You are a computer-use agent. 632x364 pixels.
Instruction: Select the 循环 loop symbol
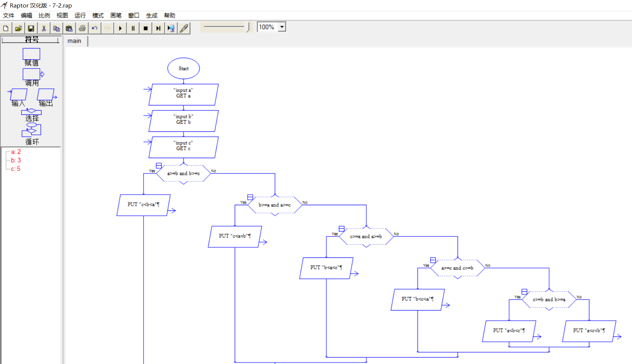(x=32, y=134)
